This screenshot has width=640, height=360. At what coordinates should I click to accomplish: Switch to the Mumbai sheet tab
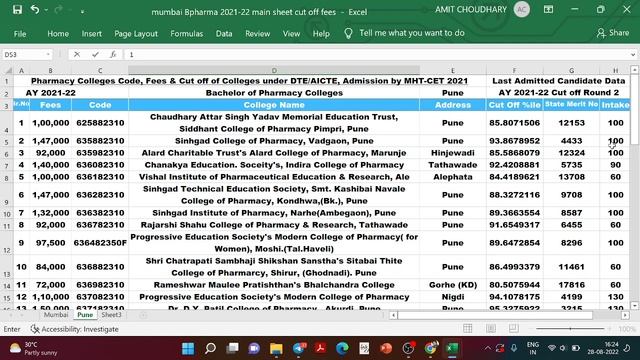coord(56,315)
